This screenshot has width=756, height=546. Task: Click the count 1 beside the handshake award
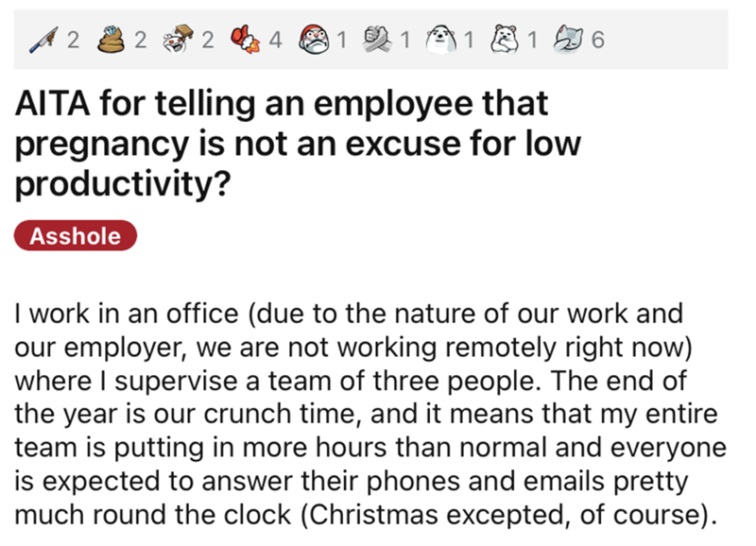(x=405, y=41)
